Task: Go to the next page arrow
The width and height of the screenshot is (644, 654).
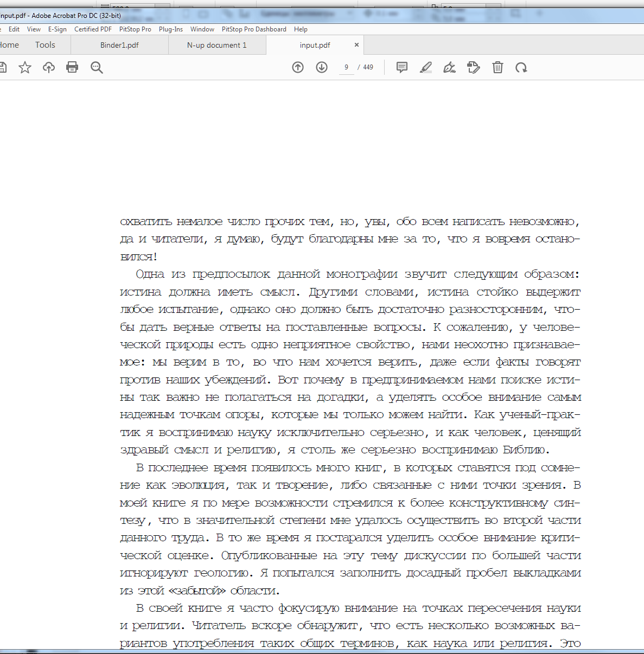Action: tap(322, 67)
